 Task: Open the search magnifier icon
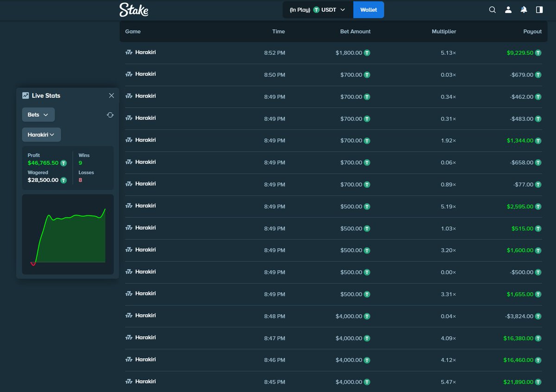tap(493, 10)
